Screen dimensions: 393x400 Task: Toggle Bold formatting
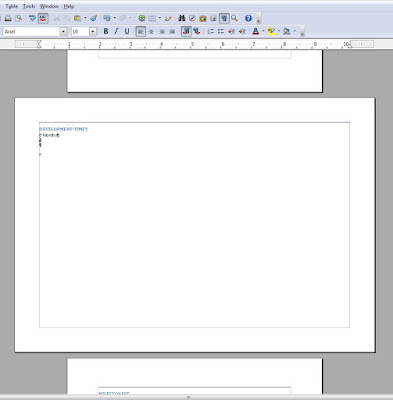coord(106,31)
